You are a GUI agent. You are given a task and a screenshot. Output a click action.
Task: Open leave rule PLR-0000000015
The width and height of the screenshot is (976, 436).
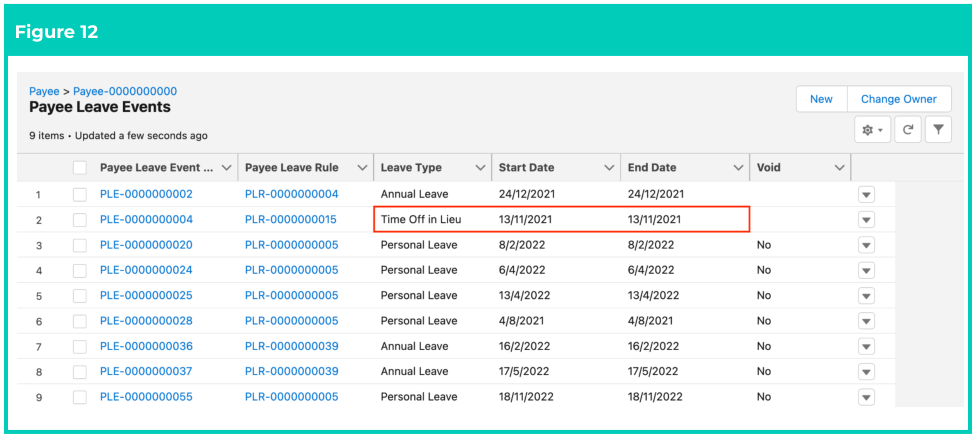291,220
